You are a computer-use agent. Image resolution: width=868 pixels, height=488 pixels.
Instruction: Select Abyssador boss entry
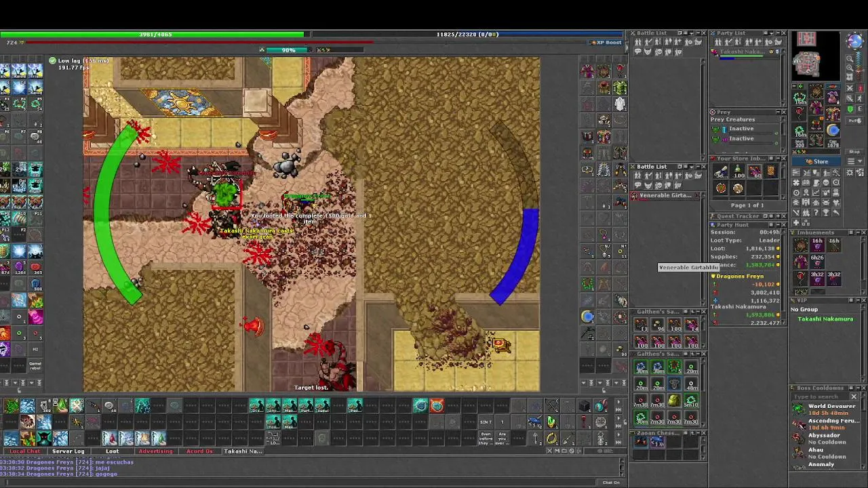pyautogui.click(x=826, y=439)
